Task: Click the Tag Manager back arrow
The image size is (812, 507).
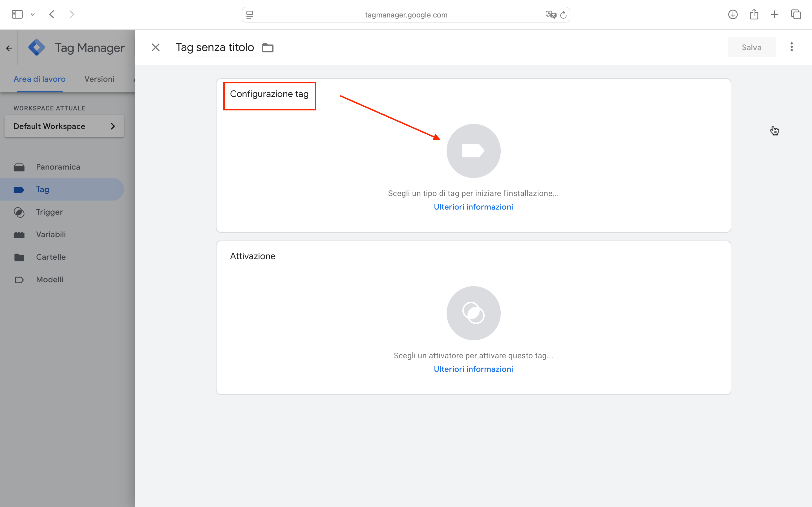Action: pyautogui.click(x=9, y=48)
